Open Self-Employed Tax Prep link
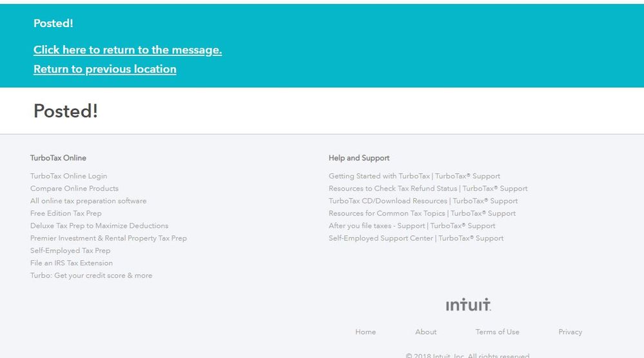 [x=70, y=250]
